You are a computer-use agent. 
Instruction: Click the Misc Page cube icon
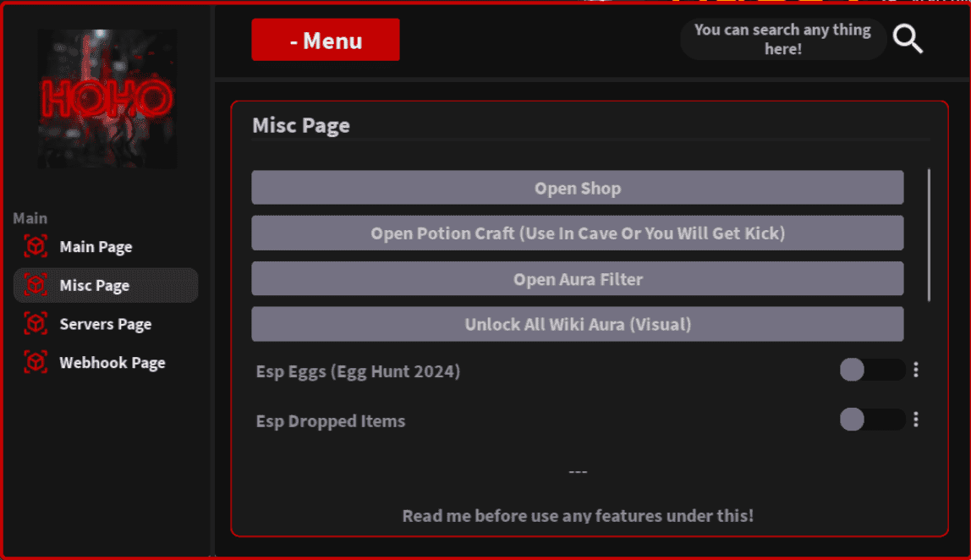point(36,285)
